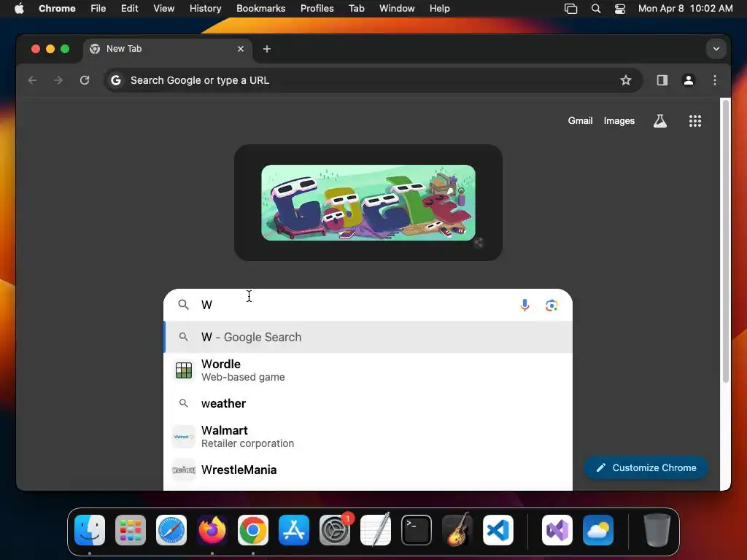
Task: Open Stage Manager menu bar icon
Action: (x=570, y=9)
